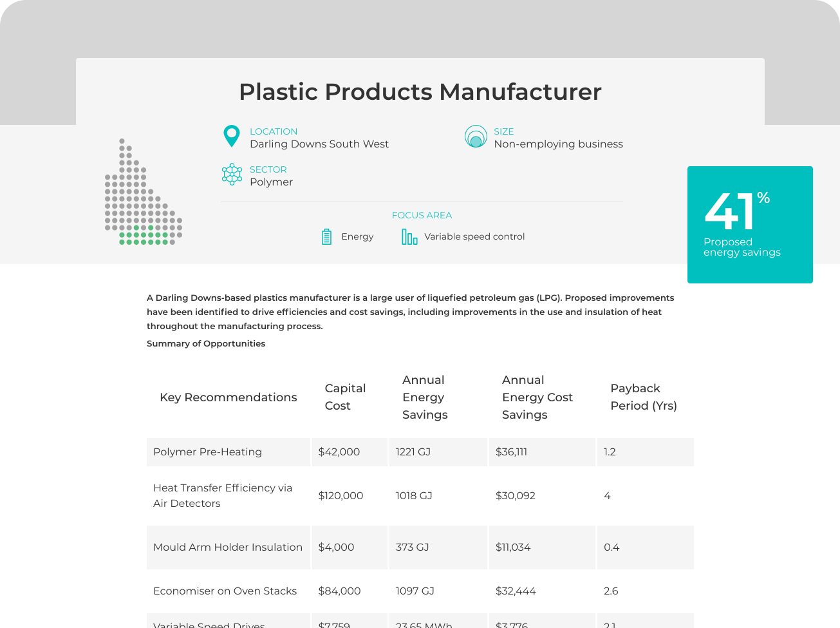The width and height of the screenshot is (840, 628).
Task: Click the Darling Downs South West location text
Action: coord(319,144)
